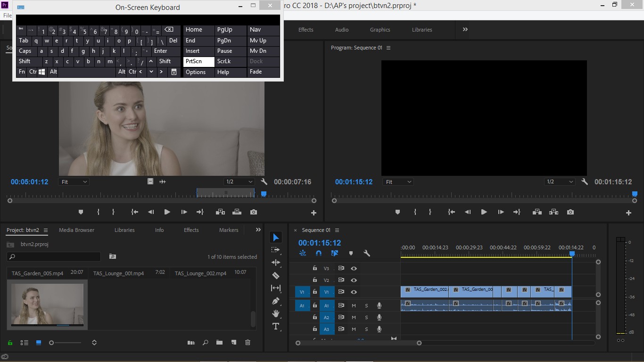Open Source monitor 1/2 resolution dropdown
The height and width of the screenshot is (362, 644).
click(x=239, y=181)
